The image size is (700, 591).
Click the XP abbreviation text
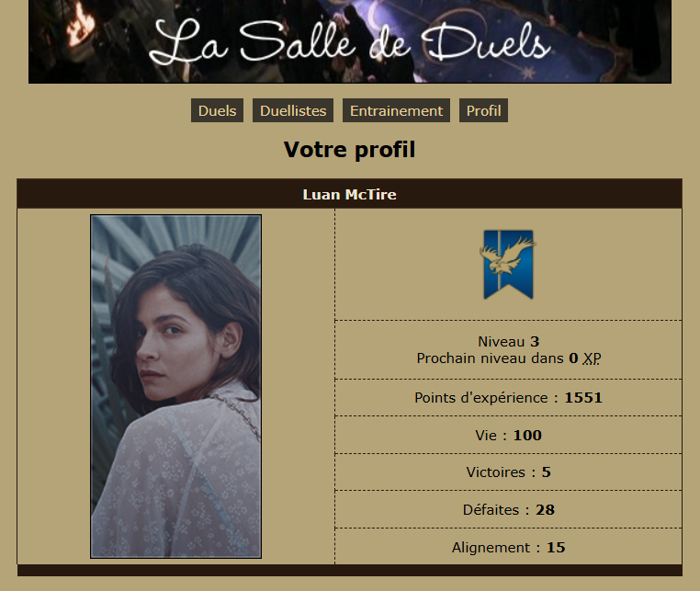592,358
